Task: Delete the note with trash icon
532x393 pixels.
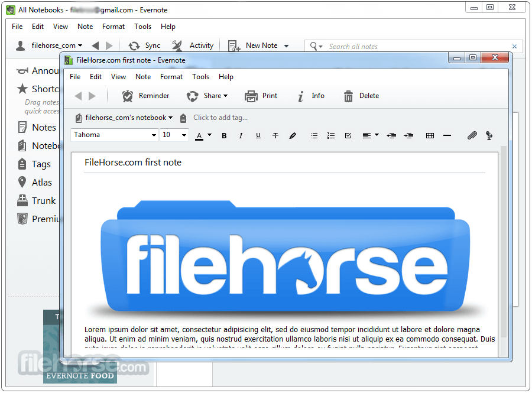Action: (348, 96)
